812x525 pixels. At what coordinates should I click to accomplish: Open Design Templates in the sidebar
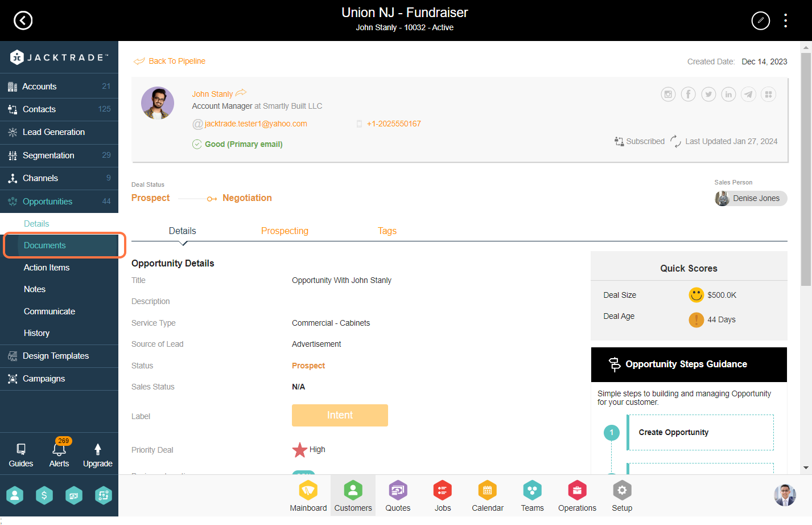[59, 356]
